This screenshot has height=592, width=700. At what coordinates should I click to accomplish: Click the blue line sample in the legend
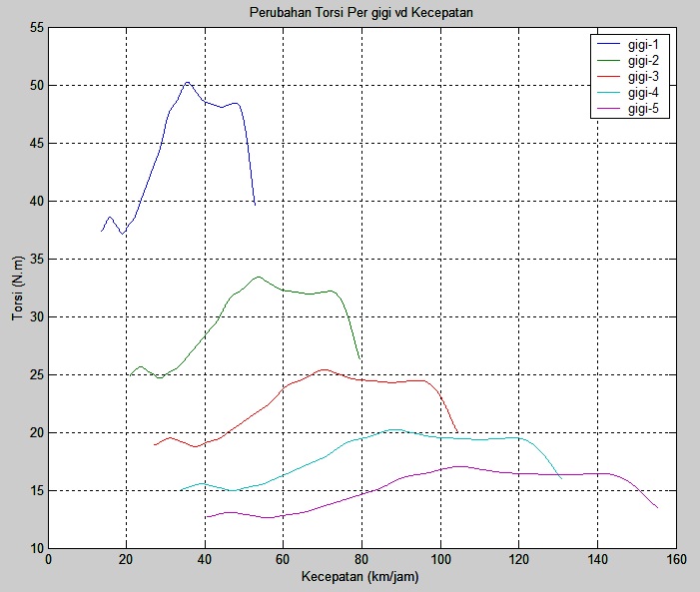[x=609, y=45]
